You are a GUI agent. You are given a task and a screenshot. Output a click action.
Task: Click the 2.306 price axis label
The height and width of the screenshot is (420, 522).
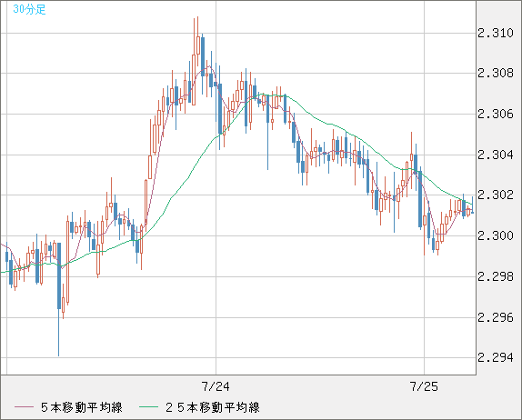pyautogui.click(x=496, y=115)
